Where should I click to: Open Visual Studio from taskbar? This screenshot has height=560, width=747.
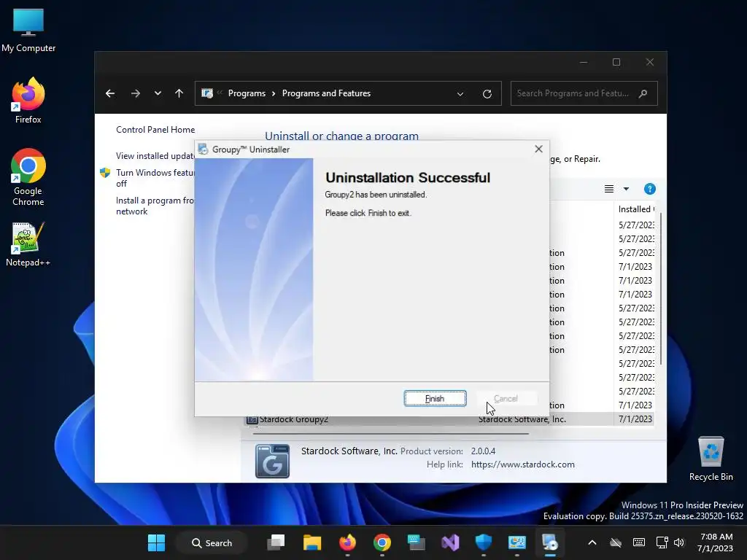click(x=450, y=542)
